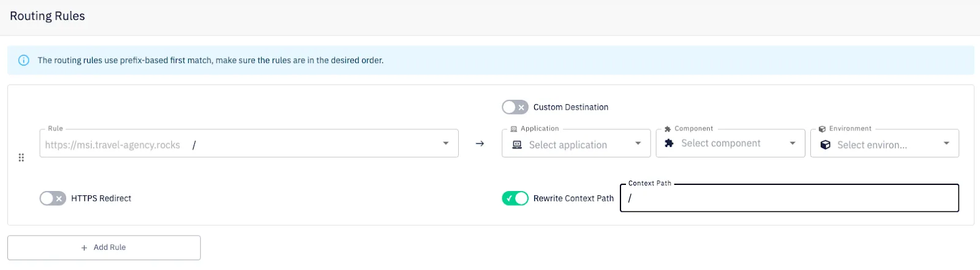Open the Select application dropdown

(x=576, y=144)
